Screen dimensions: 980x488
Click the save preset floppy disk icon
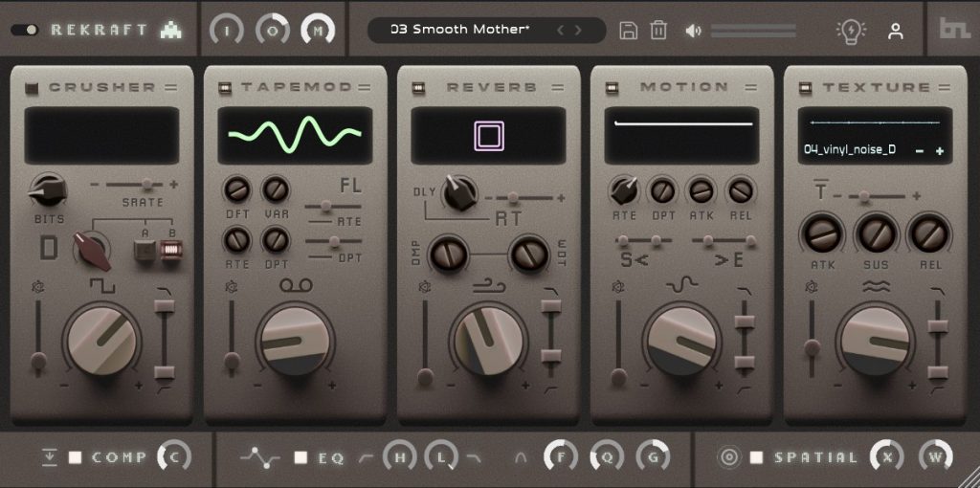click(x=629, y=30)
